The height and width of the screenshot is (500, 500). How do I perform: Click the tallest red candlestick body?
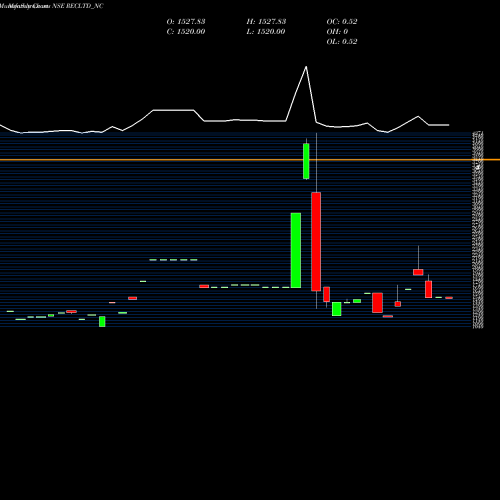pyautogui.click(x=316, y=242)
